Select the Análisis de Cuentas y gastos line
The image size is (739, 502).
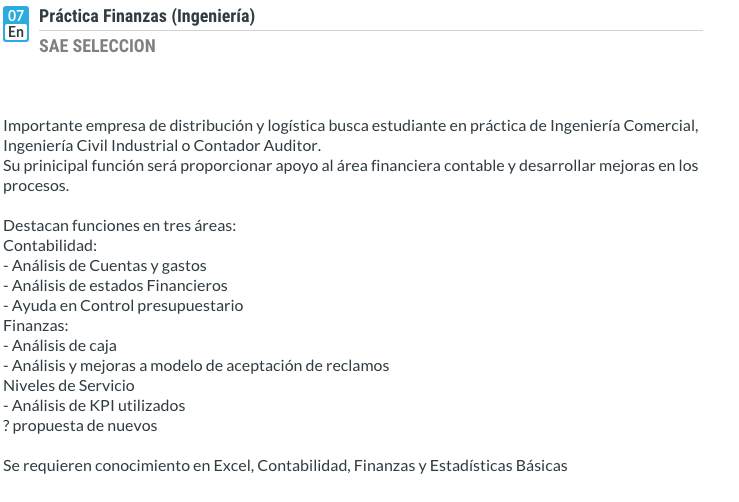click(x=105, y=266)
